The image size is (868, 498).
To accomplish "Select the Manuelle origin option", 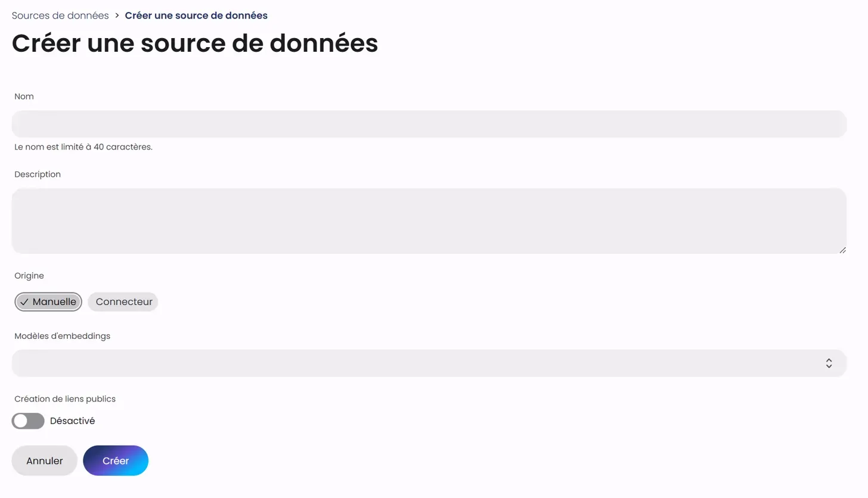I will click(x=49, y=302).
